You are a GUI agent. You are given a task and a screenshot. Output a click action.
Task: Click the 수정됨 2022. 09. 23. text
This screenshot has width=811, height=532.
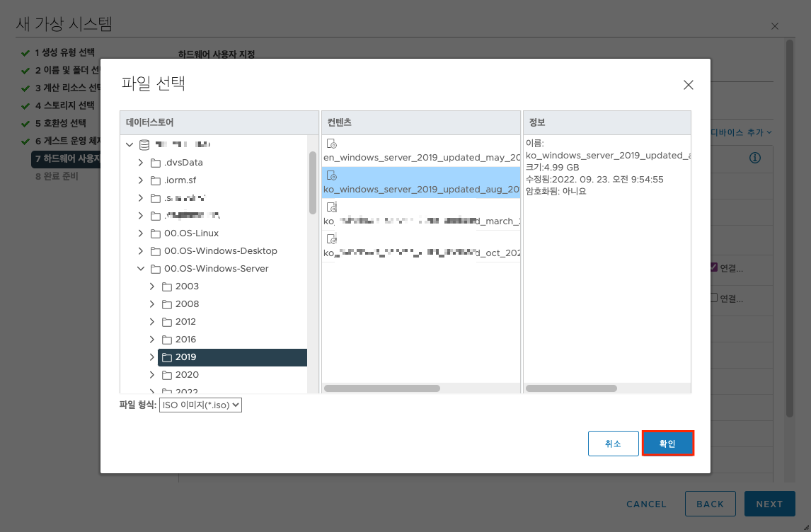594,180
